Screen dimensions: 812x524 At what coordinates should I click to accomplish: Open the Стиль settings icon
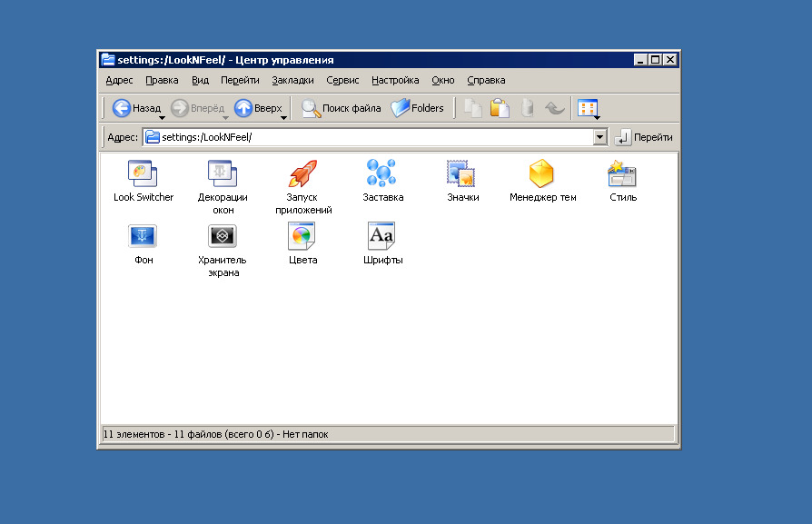coord(622,173)
